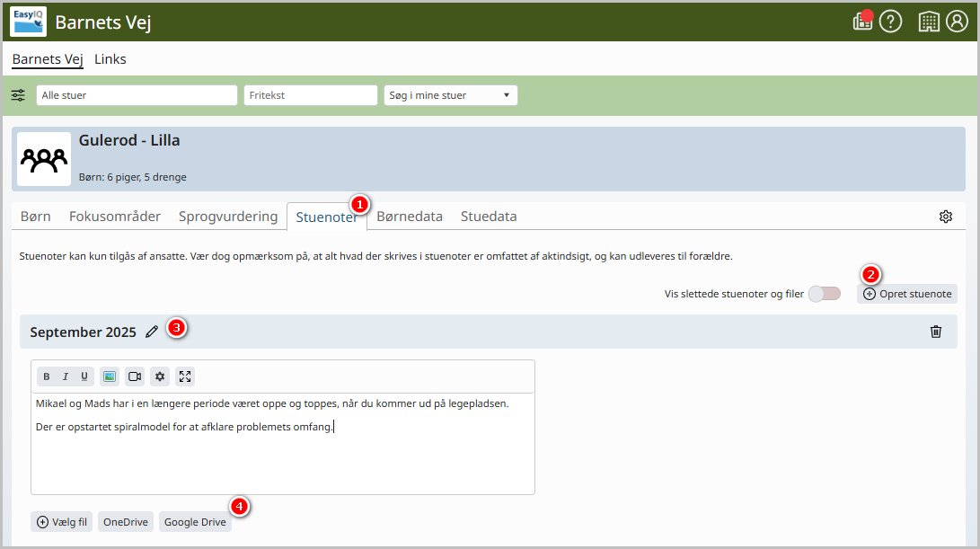Attach a file from Google Drive
980x549 pixels.
point(195,522)
